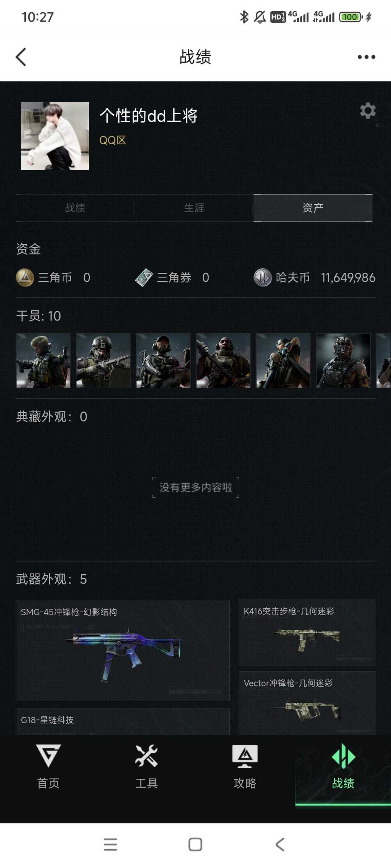Open K416突击步枪-几何迷彩 weapon skin card

point(307,632)
